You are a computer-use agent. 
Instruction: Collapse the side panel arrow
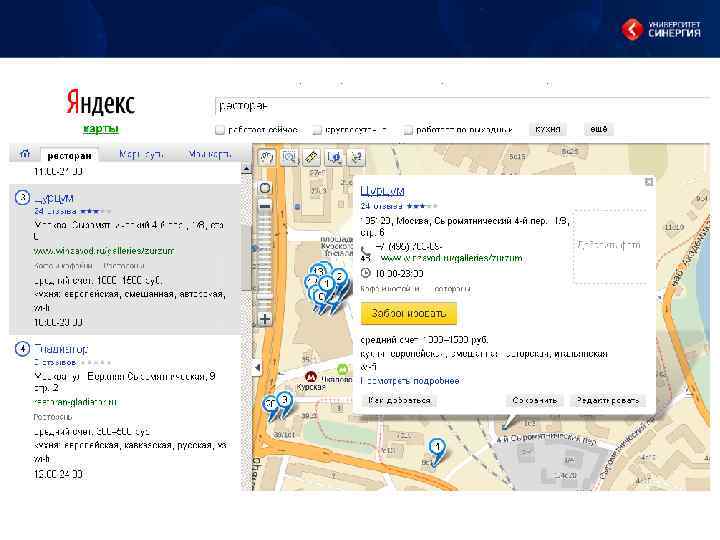258,367
